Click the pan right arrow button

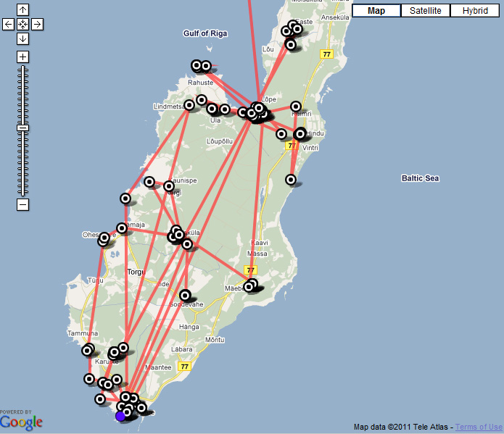click(x=37, y=24)
